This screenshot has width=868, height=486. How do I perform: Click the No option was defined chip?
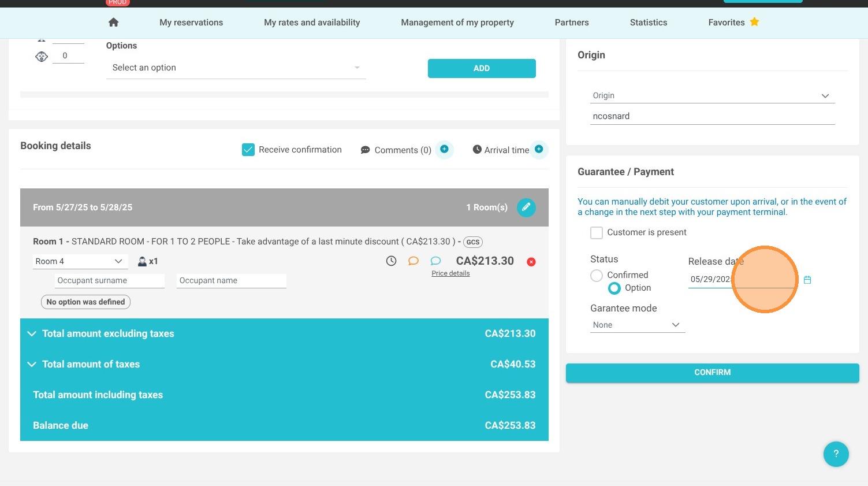(x=85, y=302)
